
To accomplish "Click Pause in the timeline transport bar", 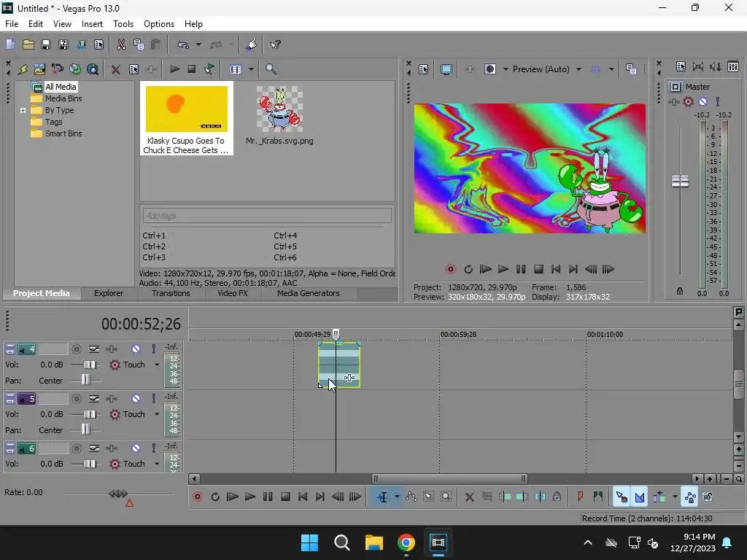I will click(268, 497).
